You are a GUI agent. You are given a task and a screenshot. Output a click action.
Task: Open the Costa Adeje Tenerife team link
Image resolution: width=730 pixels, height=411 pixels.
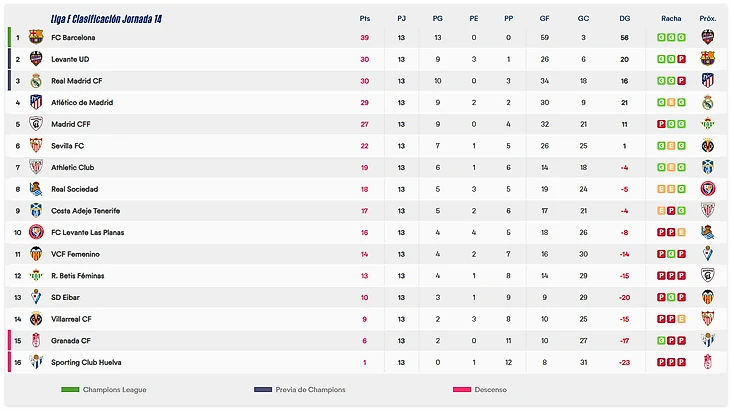(86, 210)
